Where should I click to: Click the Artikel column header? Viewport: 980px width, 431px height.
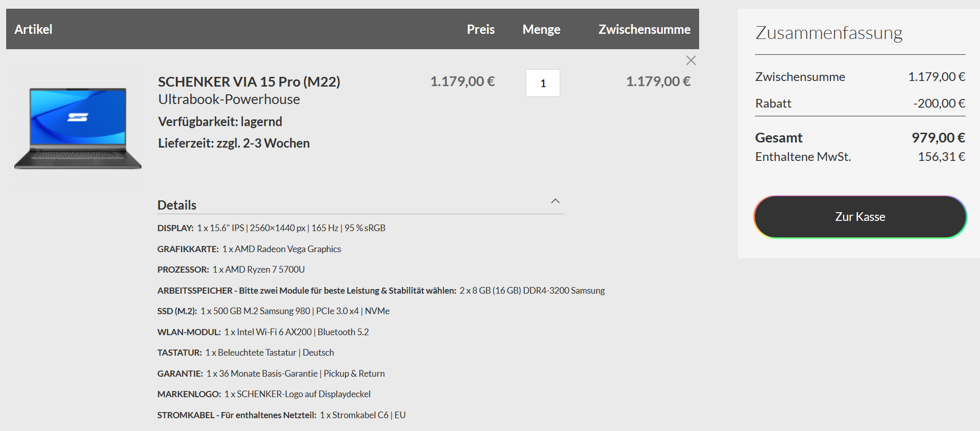click(x=33, y=29)
